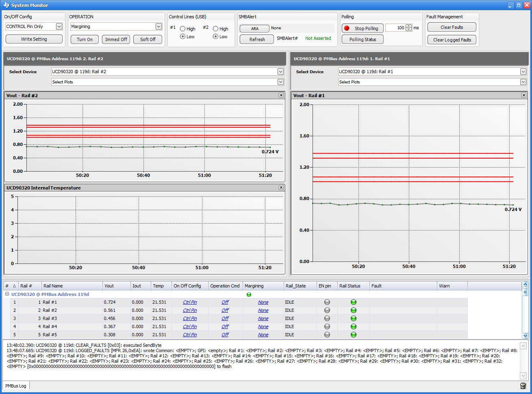The height and width of the screenshot is (394, 532).
Task: Click PMBus log scrollbar down arrow
Action: pos(523,376)
